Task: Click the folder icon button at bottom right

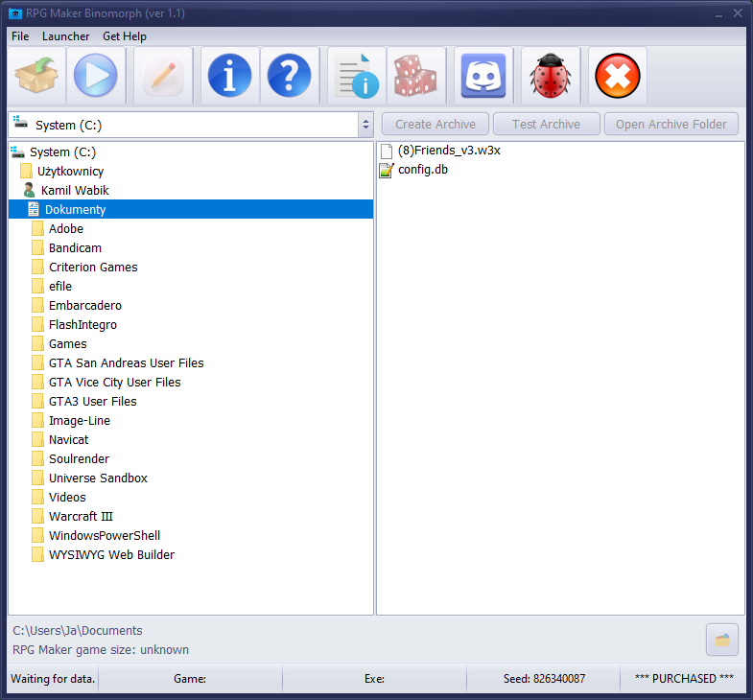Action: [x=721, y=640]
